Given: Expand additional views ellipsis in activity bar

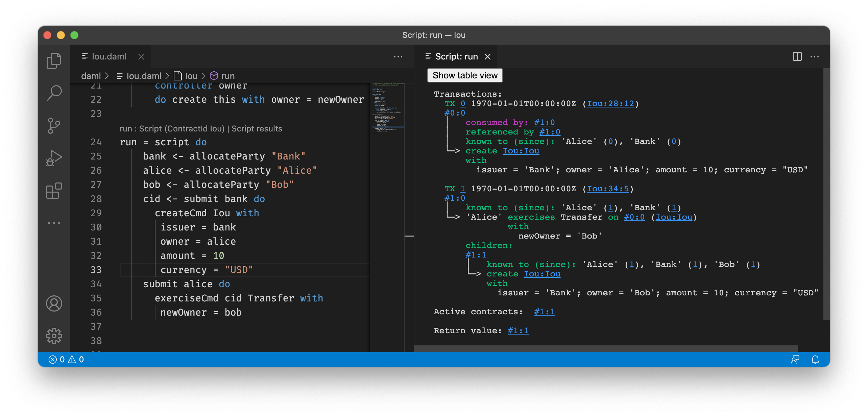Looking at the screenshot, I should 54,223.
